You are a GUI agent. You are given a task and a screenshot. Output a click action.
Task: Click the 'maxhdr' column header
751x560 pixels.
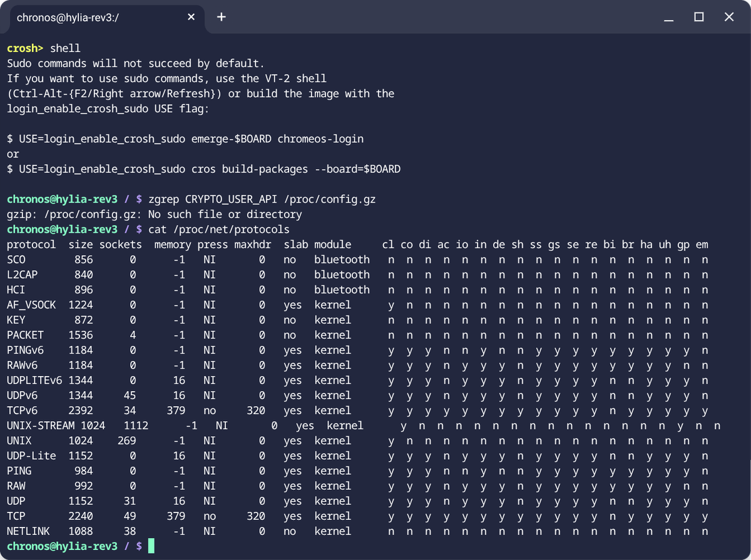252,245
